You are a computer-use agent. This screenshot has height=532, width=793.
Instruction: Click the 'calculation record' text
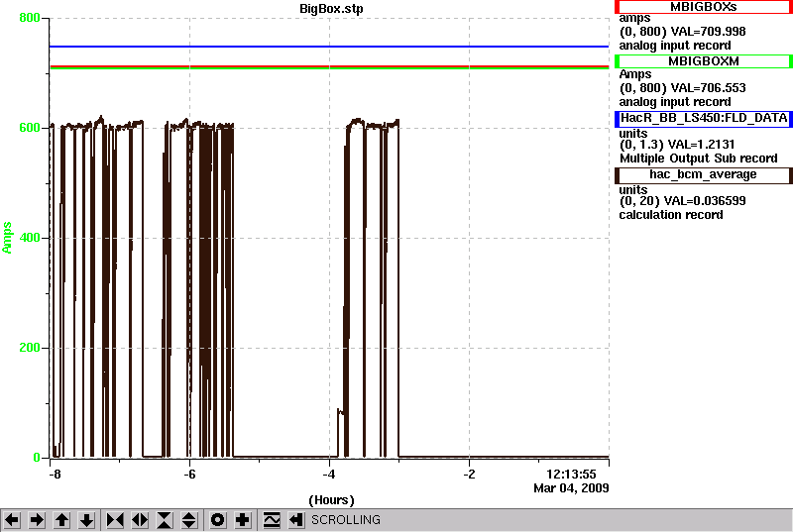point(671,215)
